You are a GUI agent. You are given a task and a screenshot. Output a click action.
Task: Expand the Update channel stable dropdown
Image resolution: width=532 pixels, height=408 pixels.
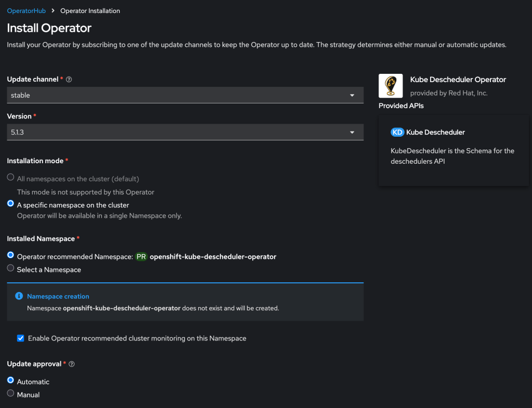(x=185, y=95)
